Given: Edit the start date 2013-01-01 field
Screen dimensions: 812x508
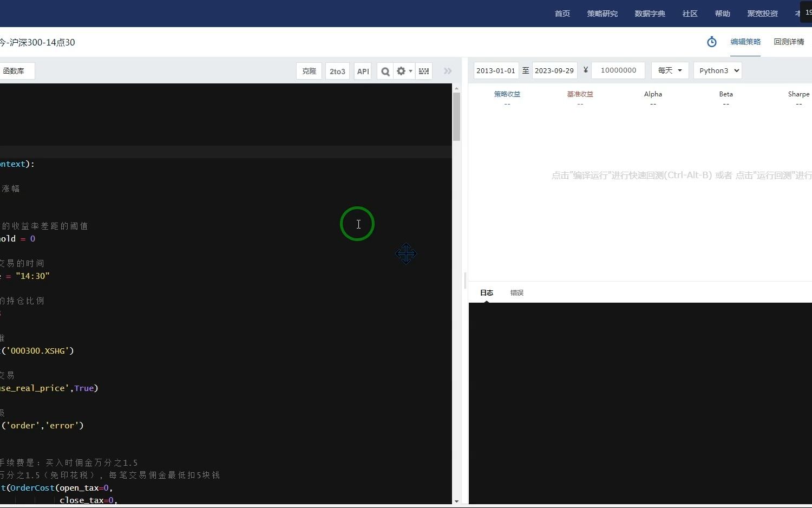Looking at the screenshot, I should pyautogui.click(x=496, y=70).
